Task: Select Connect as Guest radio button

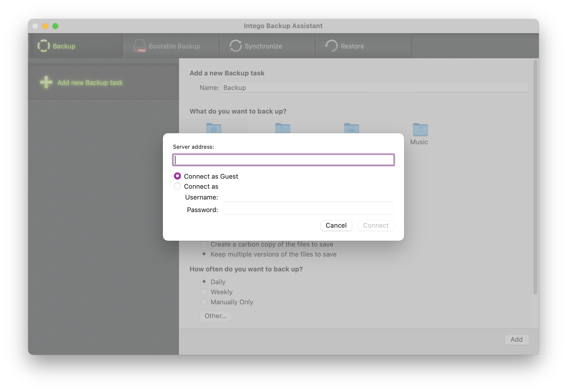Action: click(x=177, y=176)
